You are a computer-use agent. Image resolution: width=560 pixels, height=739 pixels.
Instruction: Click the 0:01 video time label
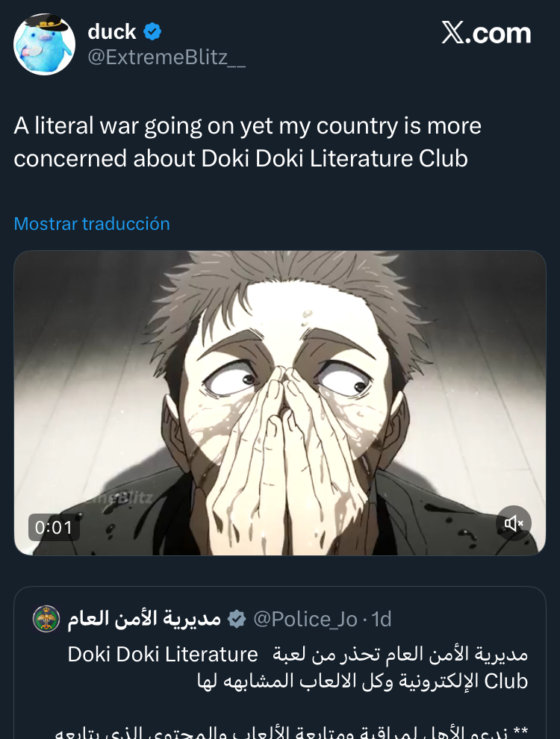pyautogui.click(x=54, y=528)
